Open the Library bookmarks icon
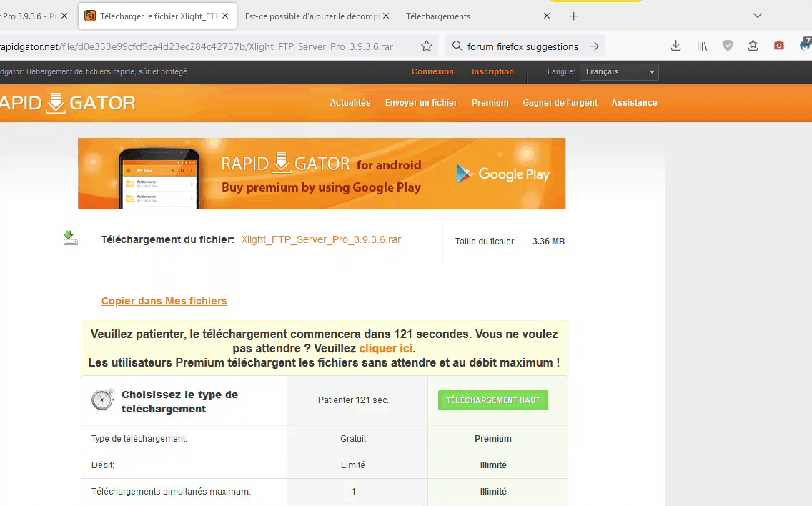Screen dimensions: 812x506 702,46
